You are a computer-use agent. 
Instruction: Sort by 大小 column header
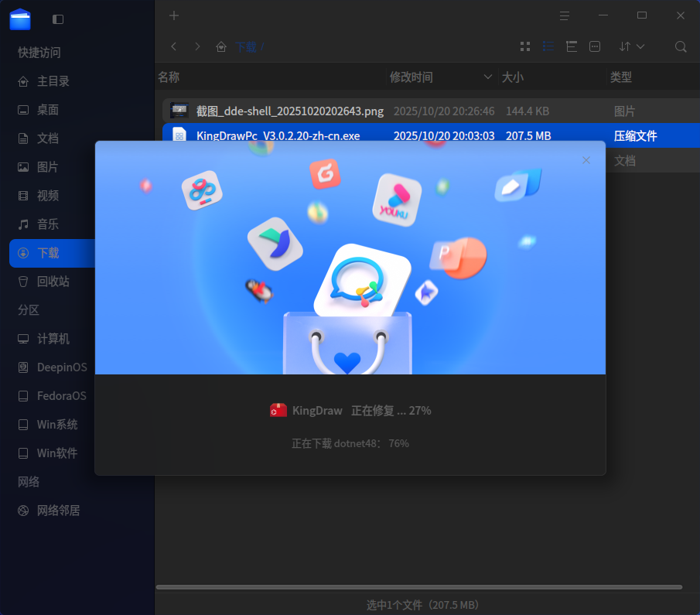(513, 77)
